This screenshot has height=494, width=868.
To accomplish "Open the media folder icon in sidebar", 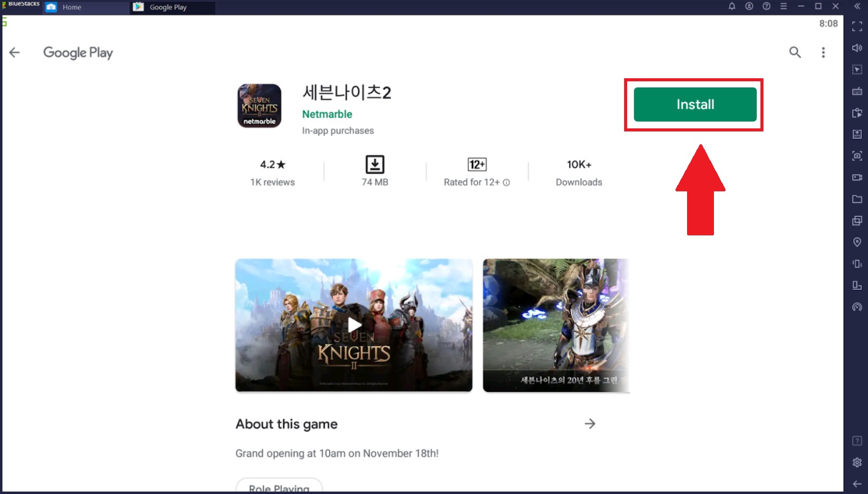I will 857,199.
